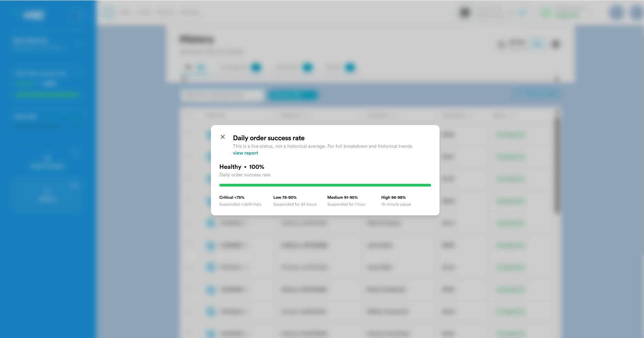Viewport: 644px width, 338px height.
Task: Open the second menu item in the top navigation
Action: pyautogui.click(x=144, y=12)
